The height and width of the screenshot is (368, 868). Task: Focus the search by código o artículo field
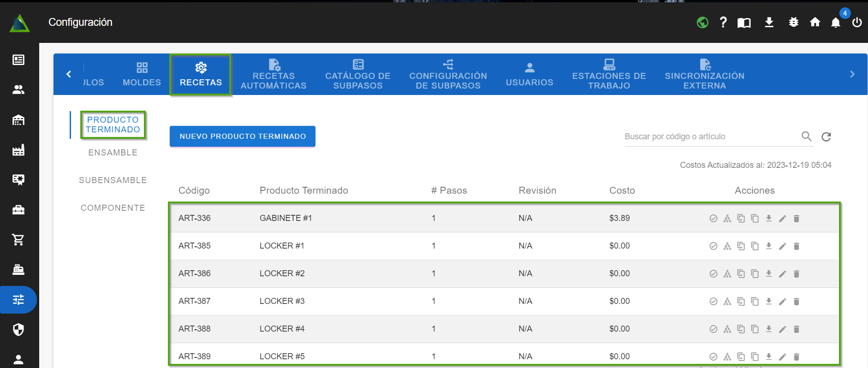(710, 137)
